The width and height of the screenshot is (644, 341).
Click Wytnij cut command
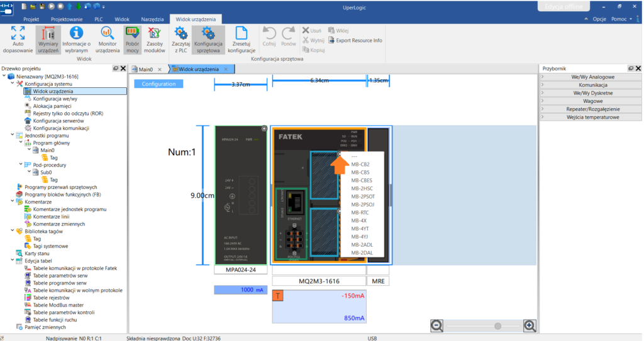(x=313, y=40)
